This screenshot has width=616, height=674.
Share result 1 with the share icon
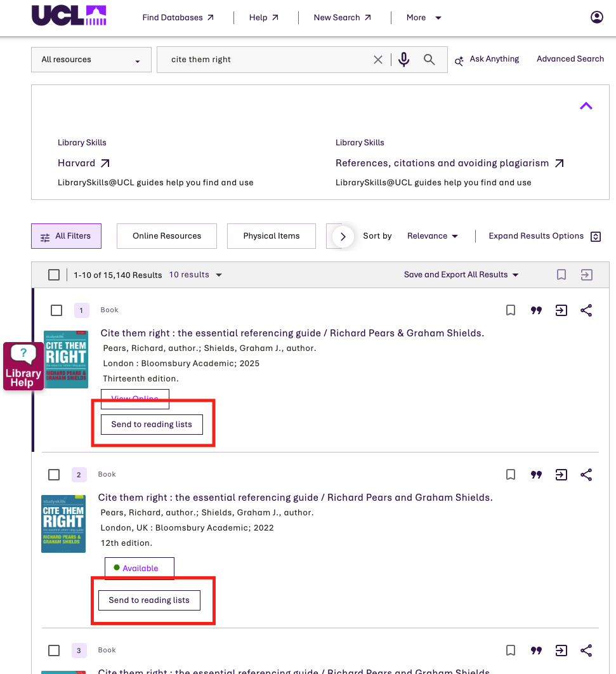586,310
